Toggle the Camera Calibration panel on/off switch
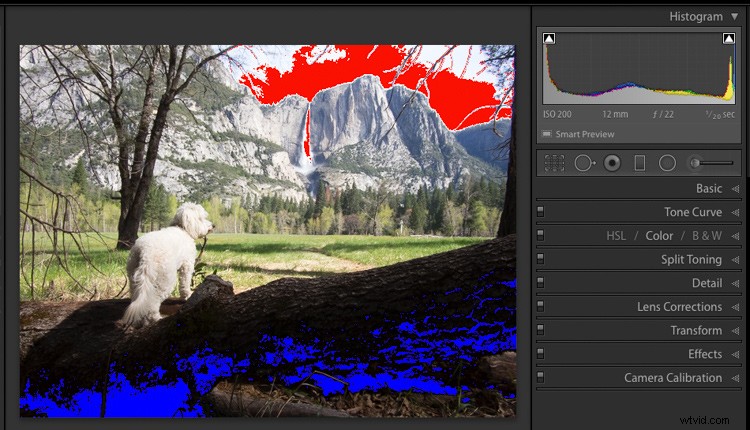 (x=540, y=377)
